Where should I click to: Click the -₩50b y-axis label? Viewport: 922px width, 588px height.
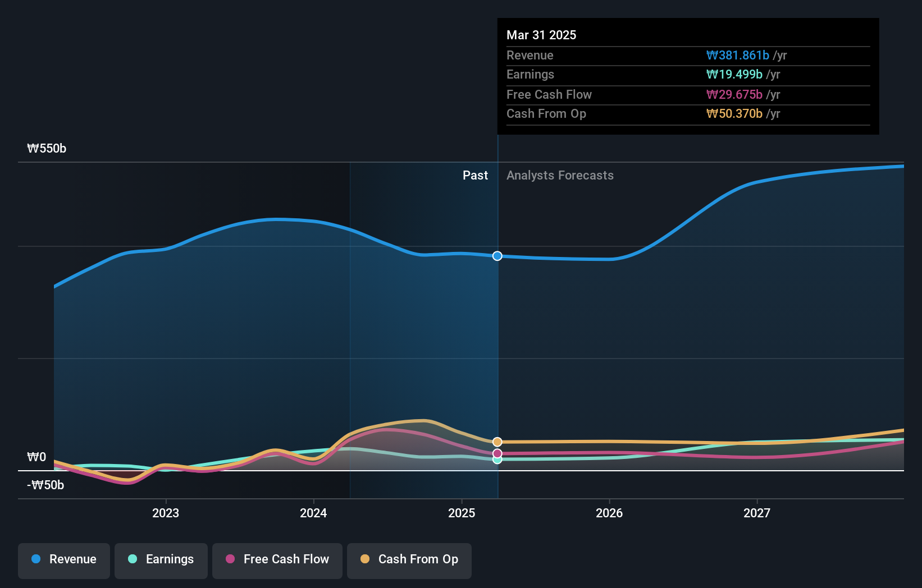[45, 485]
